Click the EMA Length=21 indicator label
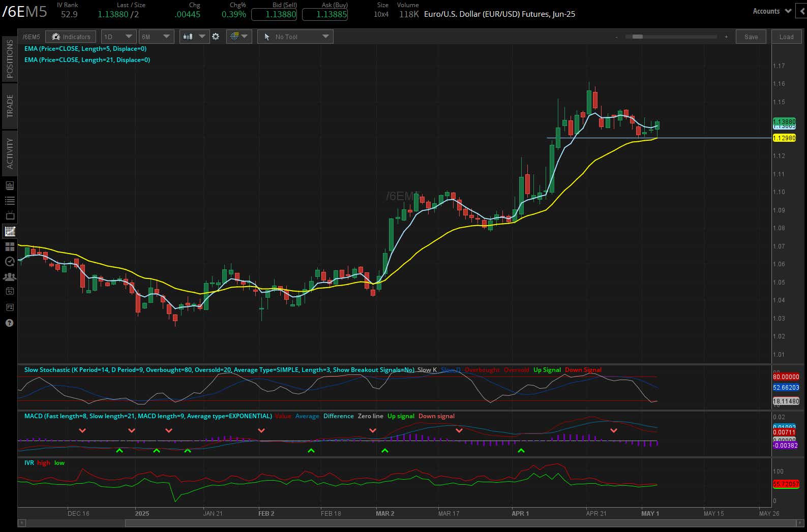 pyautogui.click(x=87, y=60)
